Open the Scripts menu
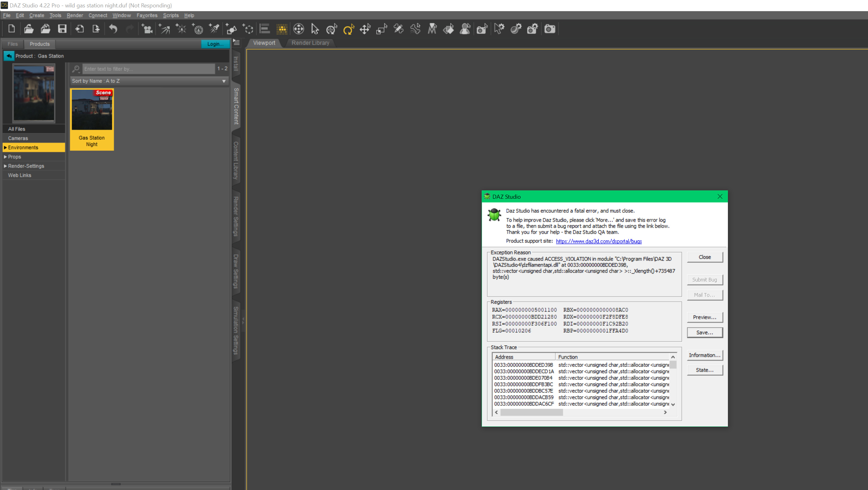868x490 pixels. click(171, 15)
